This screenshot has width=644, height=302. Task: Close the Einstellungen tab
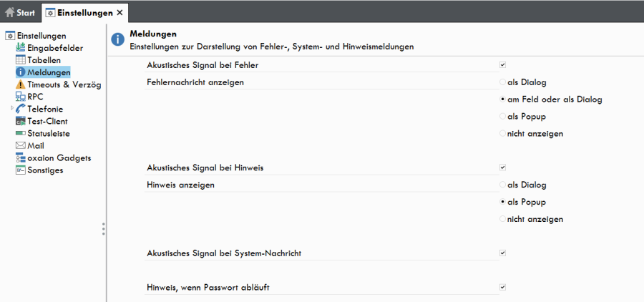[x=120, y=13]
